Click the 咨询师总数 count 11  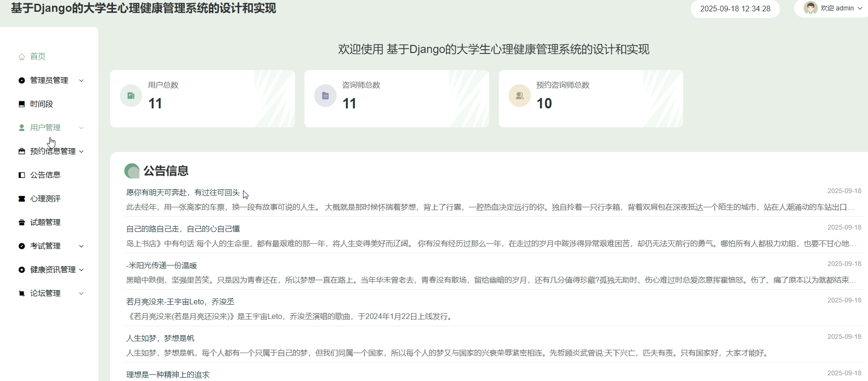point(349,104)
